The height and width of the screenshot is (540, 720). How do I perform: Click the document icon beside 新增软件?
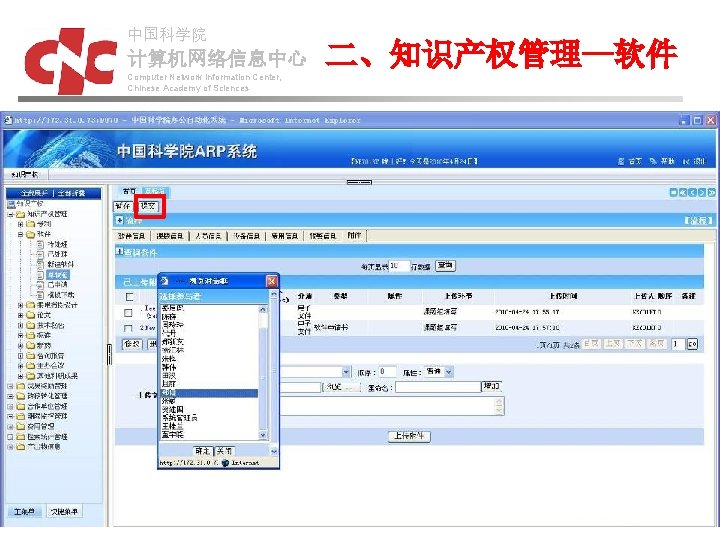coord(40,264)
